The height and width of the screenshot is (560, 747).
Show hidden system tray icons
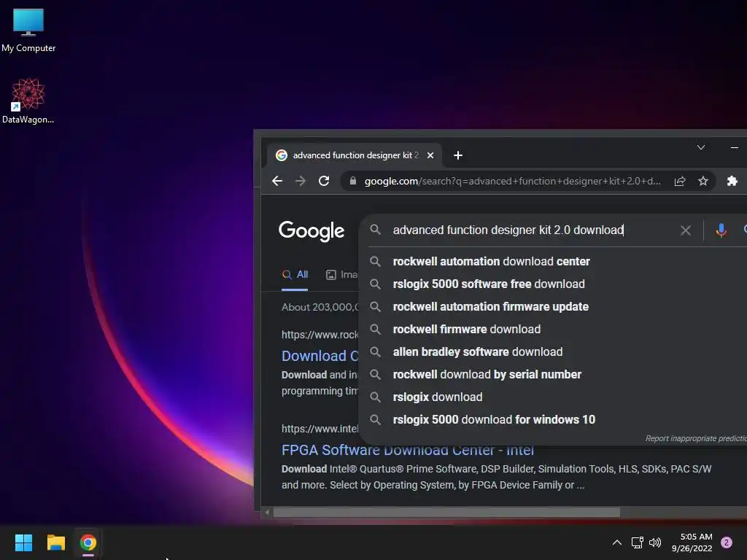coord(617,542)
